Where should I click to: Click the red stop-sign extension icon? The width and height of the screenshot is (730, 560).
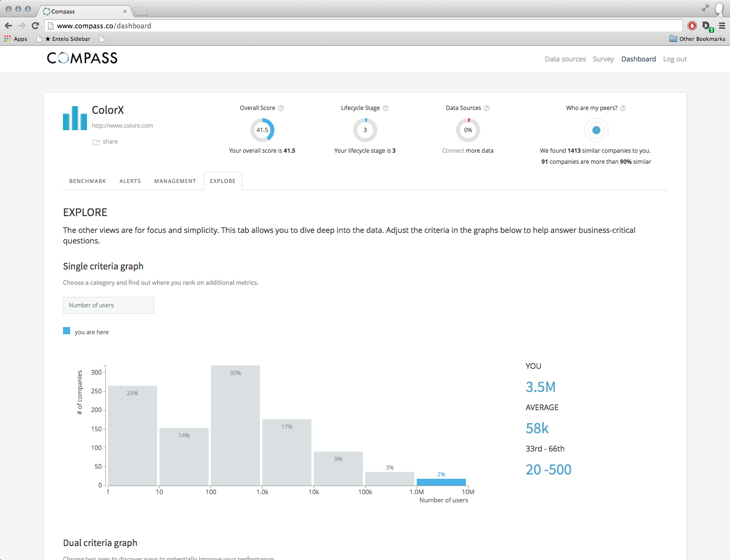click(x=692, y=25)
